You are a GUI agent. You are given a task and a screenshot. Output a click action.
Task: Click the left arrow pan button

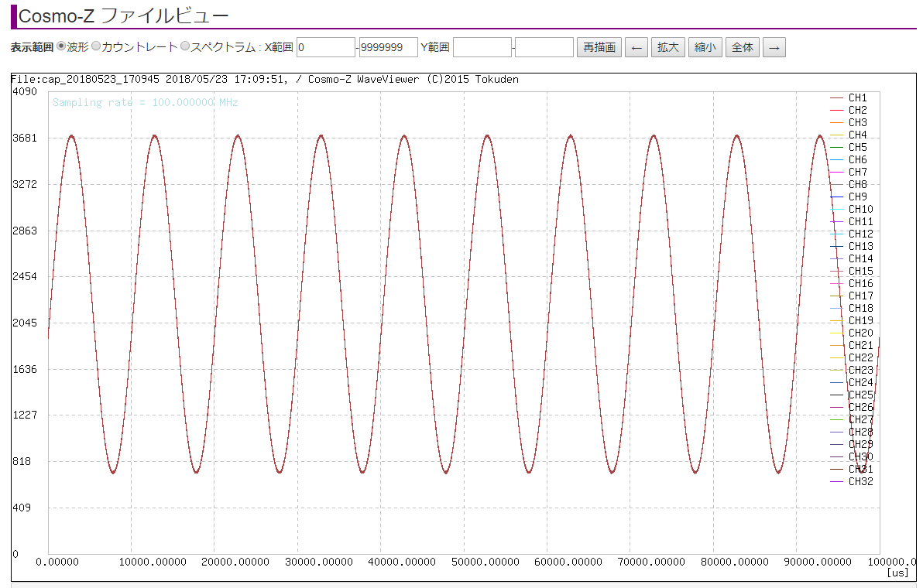coord(636,47)
